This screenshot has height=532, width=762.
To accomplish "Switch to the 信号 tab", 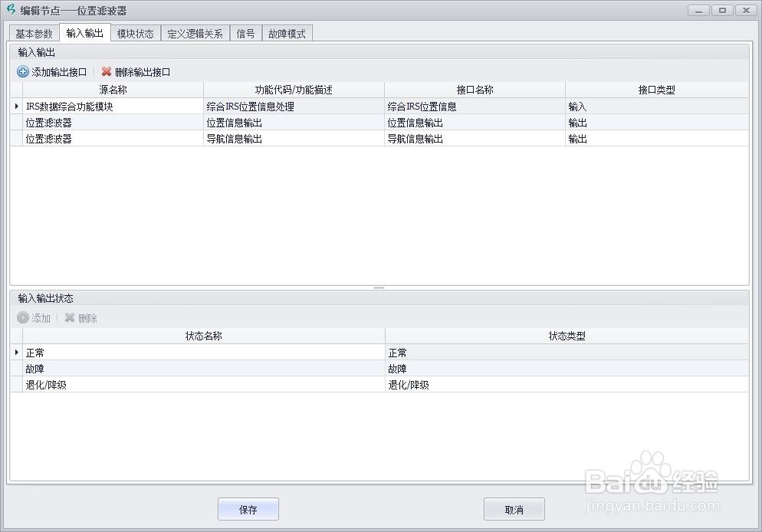I will tap(245, 34).
